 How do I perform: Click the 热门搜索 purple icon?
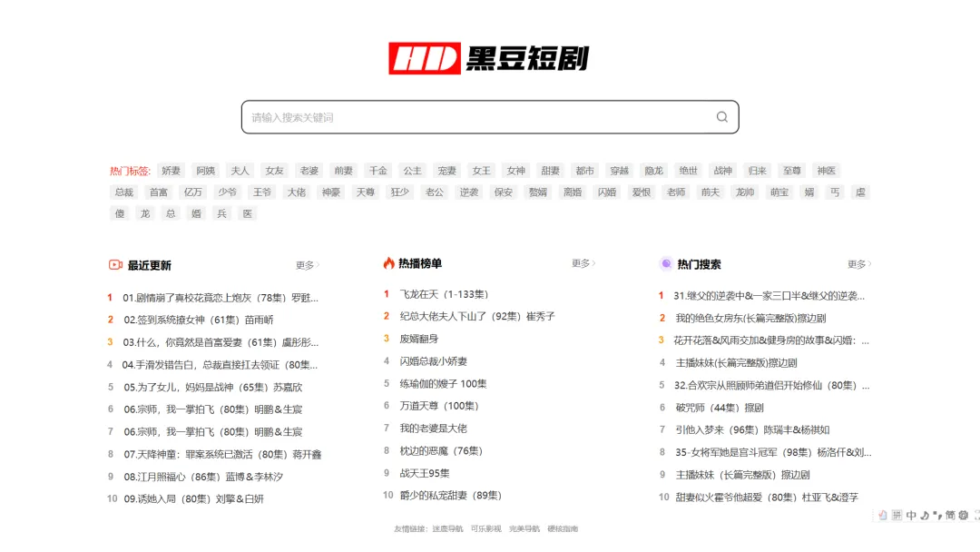pos(666,264)
